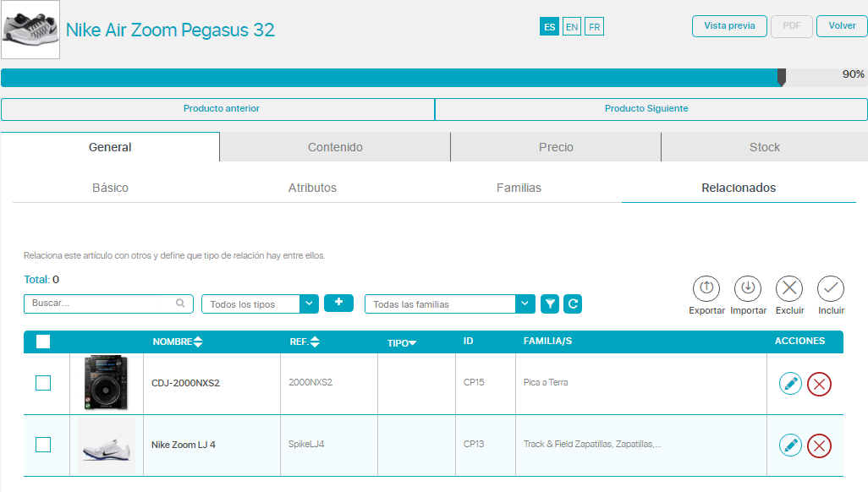This screenshot has width=868, height=492.
Task: Click the Nike Zoom LJ 4 name
Action: (x=184, y=445)
